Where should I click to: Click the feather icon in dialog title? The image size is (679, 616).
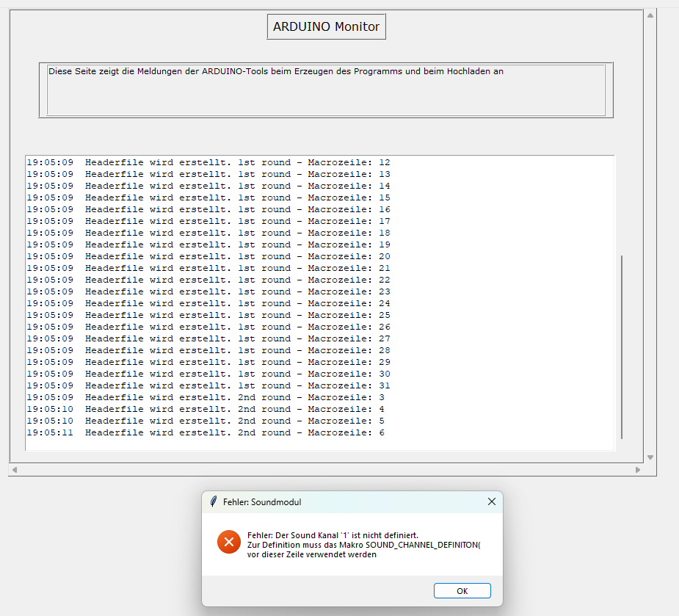(x=214, y=501)
